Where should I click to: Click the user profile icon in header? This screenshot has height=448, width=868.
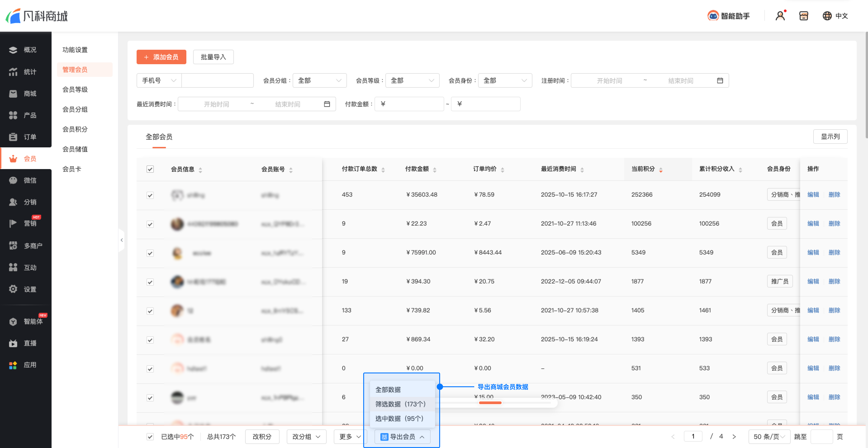780,16
